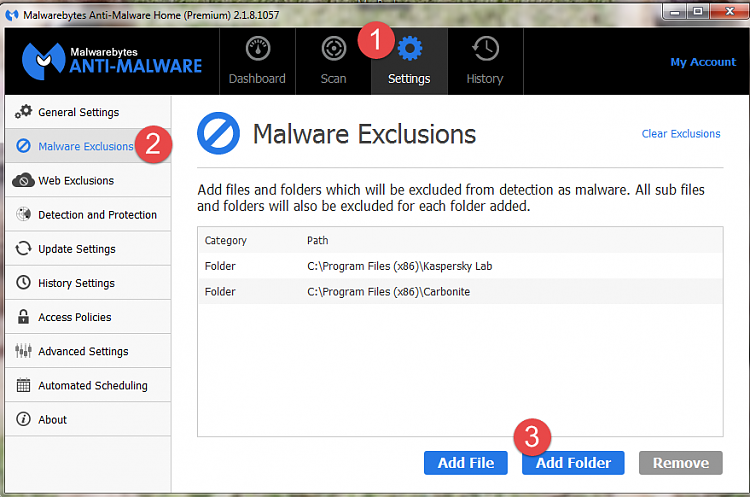The image size is (750, 497).
Task: Click the Web Exclusions cloud icon
Action: click(x=23, y=180)
